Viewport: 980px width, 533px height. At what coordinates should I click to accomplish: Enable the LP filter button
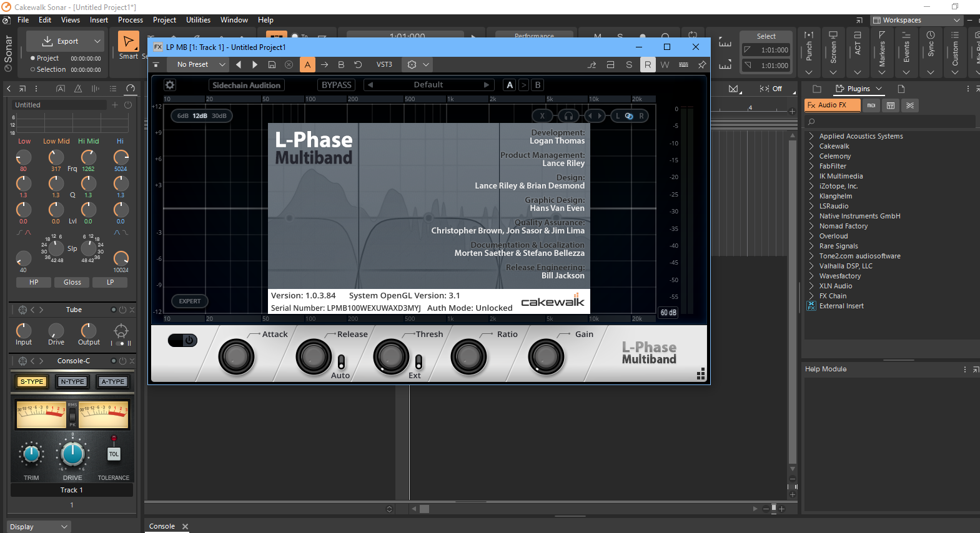coord(111,282)
